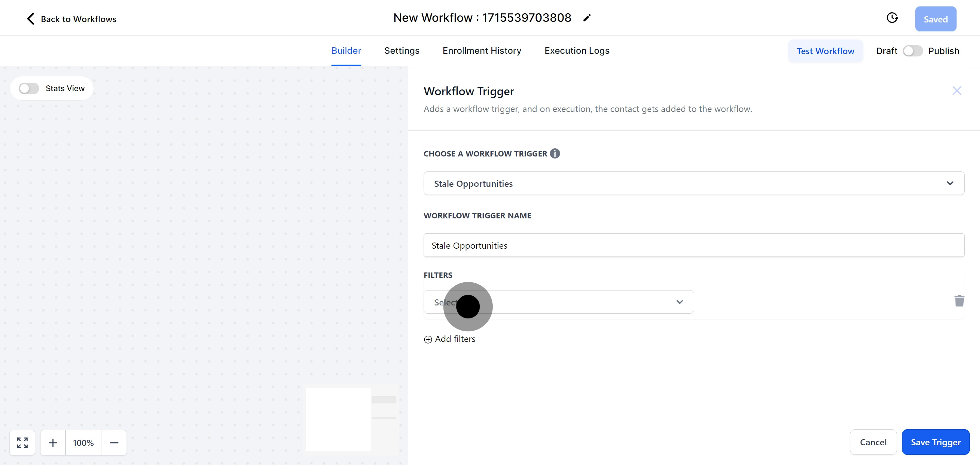Click the Save Trigger button
Viewport: 980px width, 465px height.
(x=935, y=442)
